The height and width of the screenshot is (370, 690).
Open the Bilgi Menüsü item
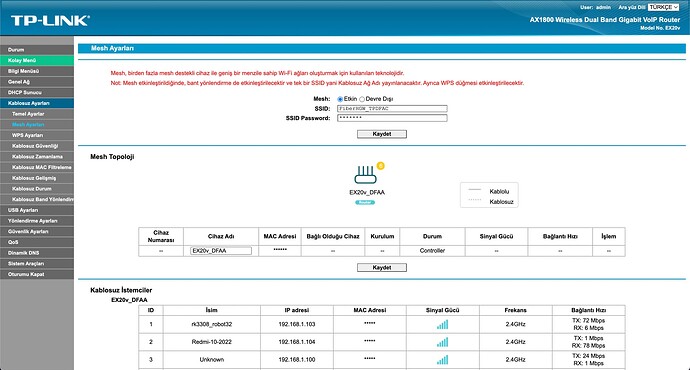(x=37, y=71)
